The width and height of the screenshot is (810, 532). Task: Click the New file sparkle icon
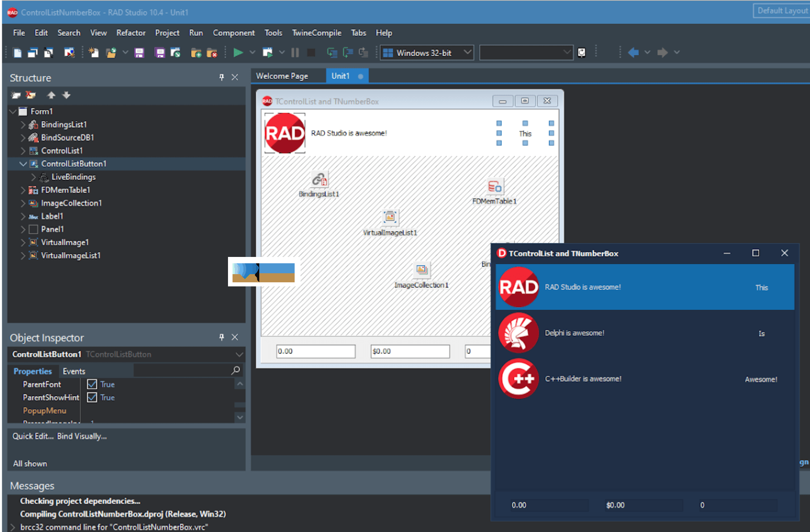click(x=94, y=53)
